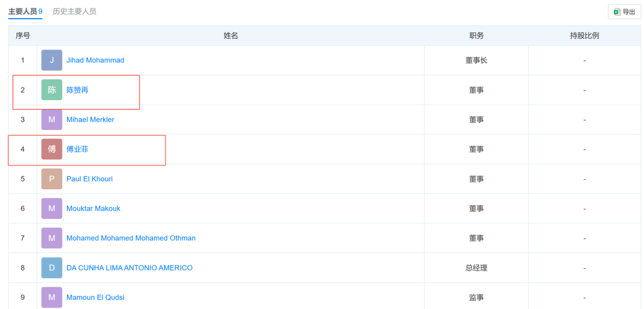Open 陈赞再 profile link
The width and height of the screenshot is (644, 309).
click(77, 90)
